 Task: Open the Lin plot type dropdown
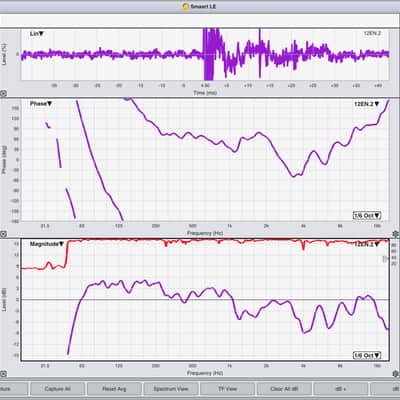point(37,34)
